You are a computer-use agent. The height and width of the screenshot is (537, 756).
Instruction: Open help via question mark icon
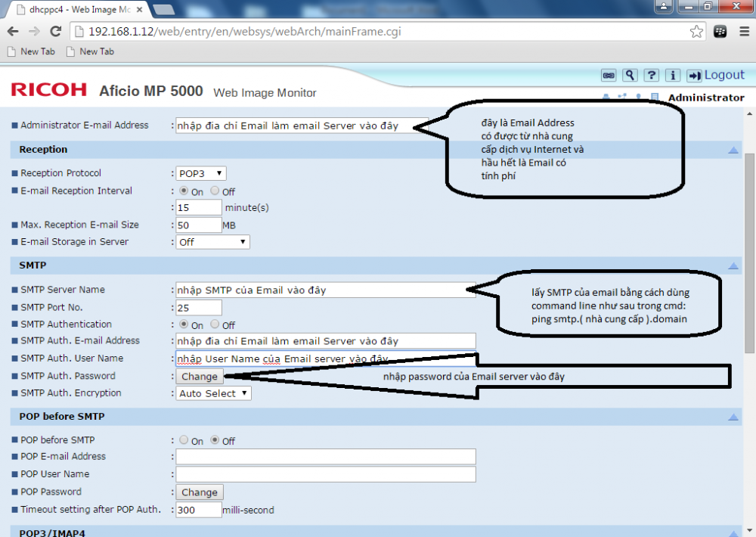tap(651, 75)
